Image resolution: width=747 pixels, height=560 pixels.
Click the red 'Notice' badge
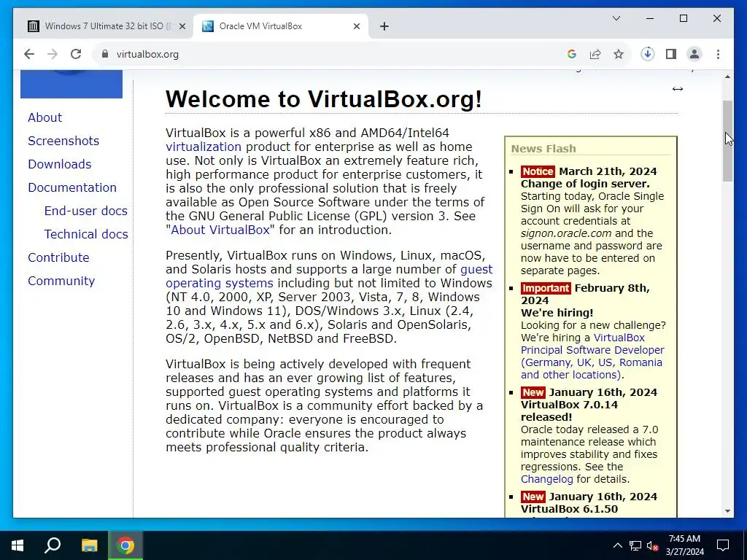click(538, 171)
